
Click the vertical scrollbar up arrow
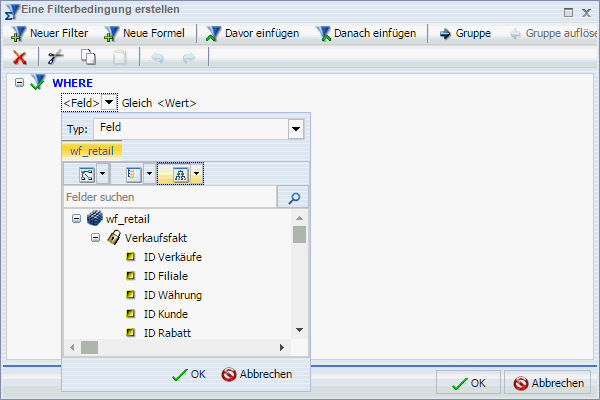[x=300, y=218]
